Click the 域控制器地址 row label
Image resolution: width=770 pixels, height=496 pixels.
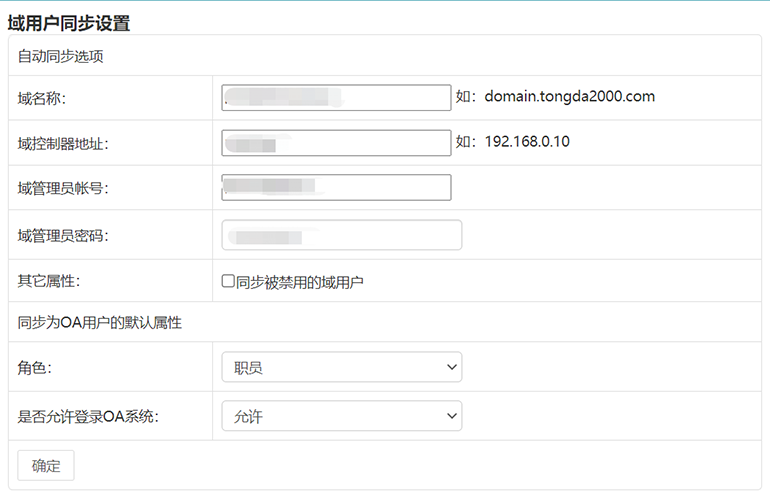(62, 143)
